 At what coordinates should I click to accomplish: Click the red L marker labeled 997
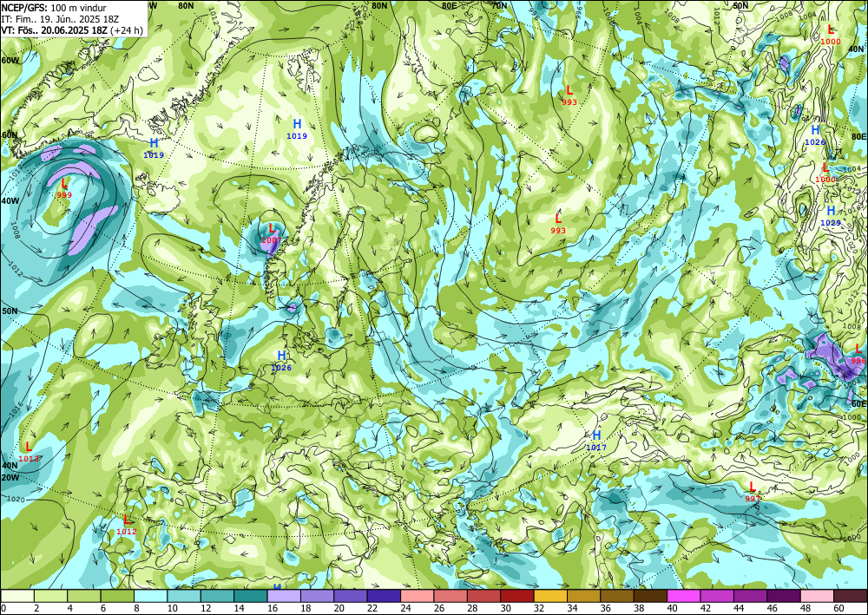coord(752,487)
